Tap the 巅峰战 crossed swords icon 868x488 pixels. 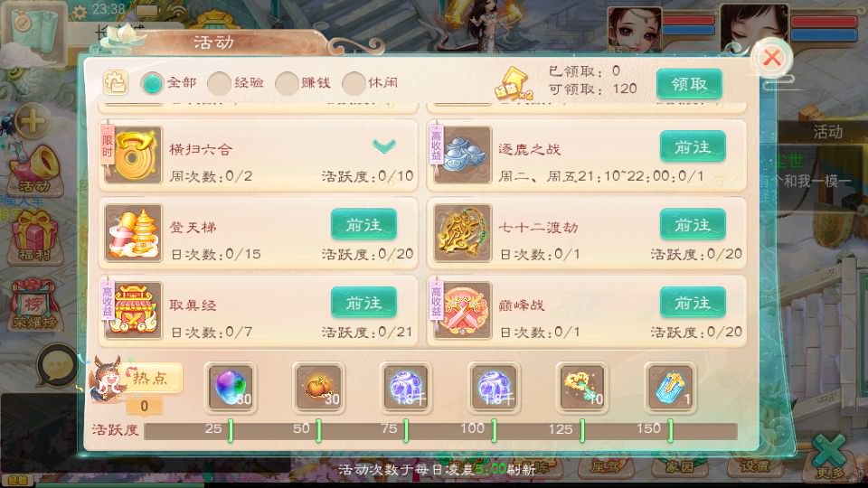pos(462,310)
